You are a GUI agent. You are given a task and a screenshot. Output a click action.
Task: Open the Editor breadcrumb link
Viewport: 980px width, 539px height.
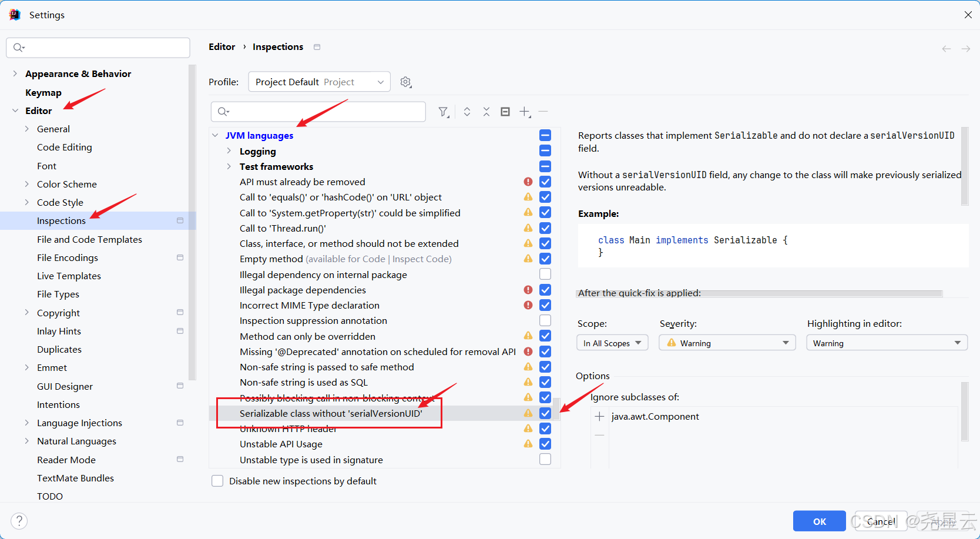click(x=221, y=46)
